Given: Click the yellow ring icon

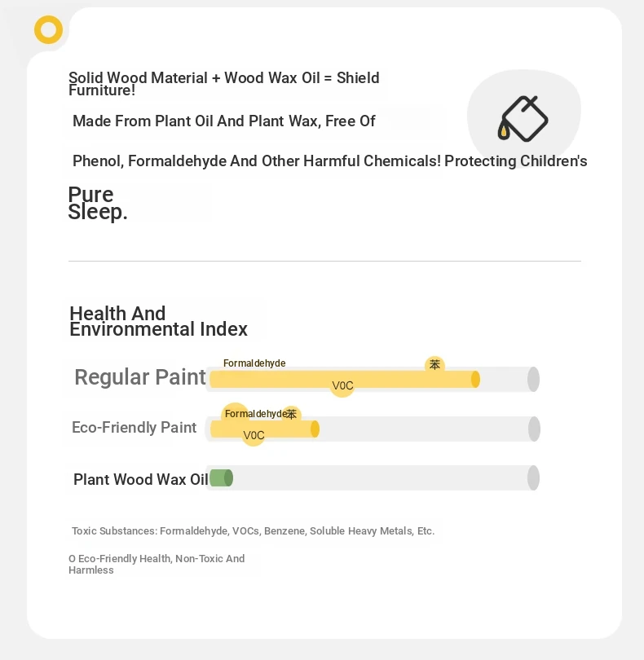Looking at the screenshot, I should coord(48,30).
